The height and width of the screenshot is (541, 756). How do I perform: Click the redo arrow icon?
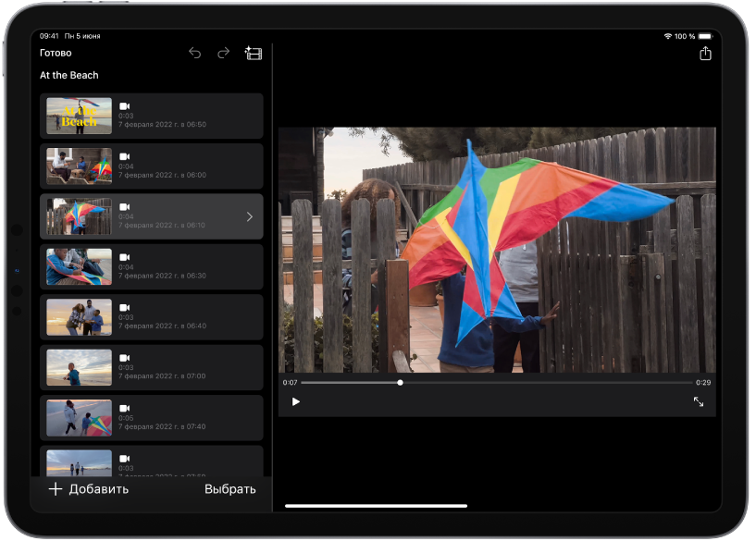(223, 53)
